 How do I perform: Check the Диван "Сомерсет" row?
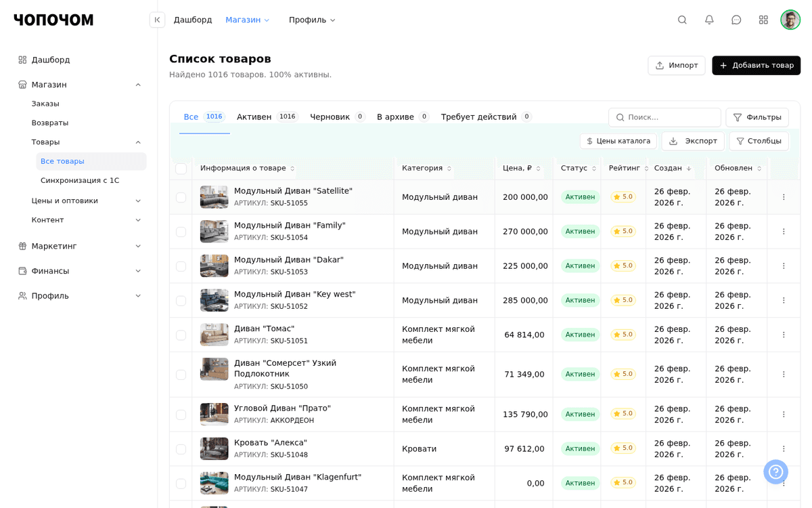[181, 375]
